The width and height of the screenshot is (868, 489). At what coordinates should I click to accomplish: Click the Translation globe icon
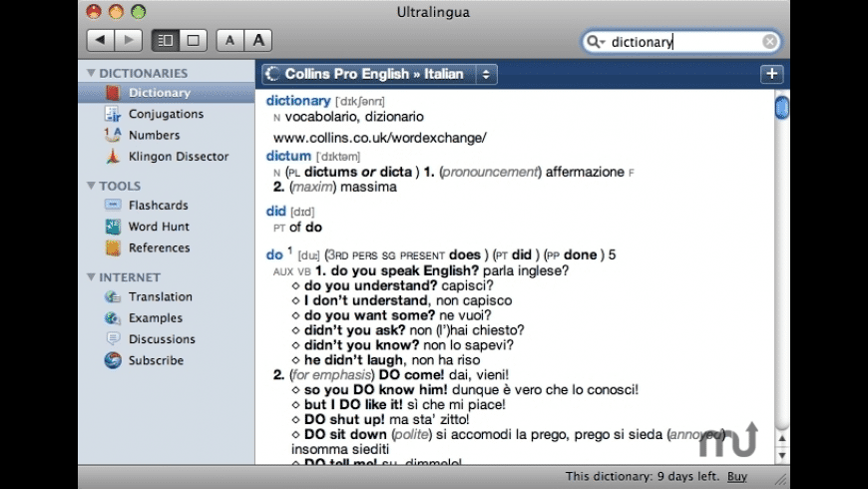tap(113, 296)
